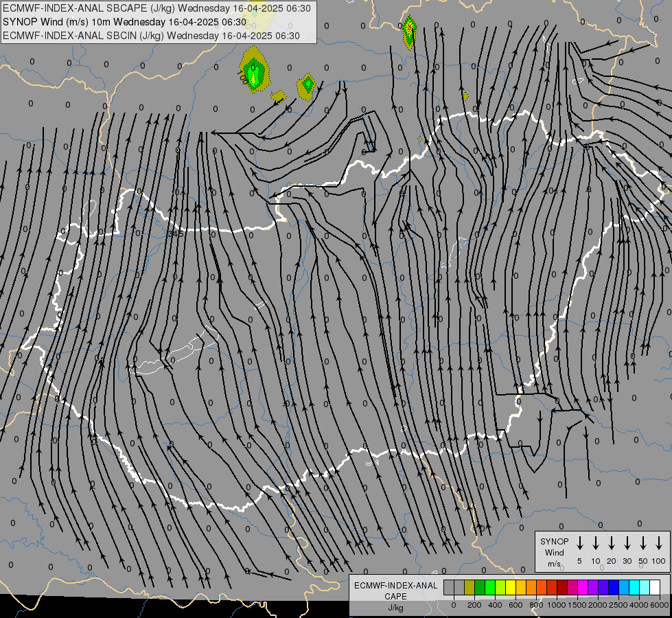Click the wind legend arrow above 20

coord(611,543)
